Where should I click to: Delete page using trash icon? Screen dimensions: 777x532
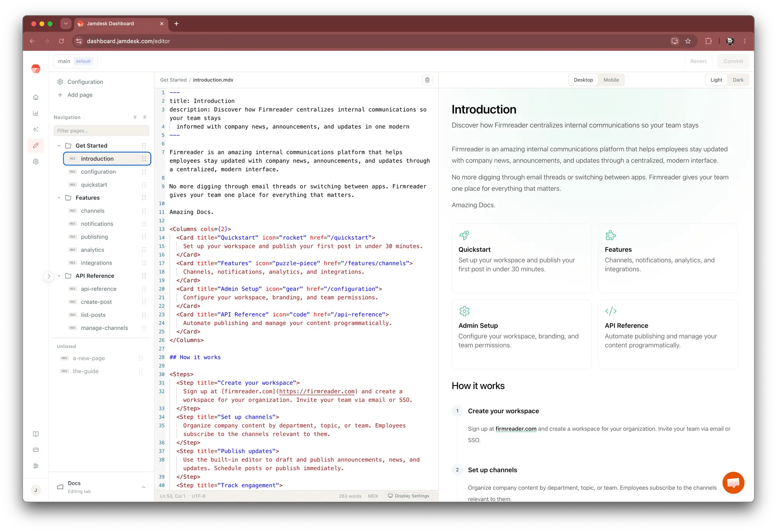tap(427, 80)
